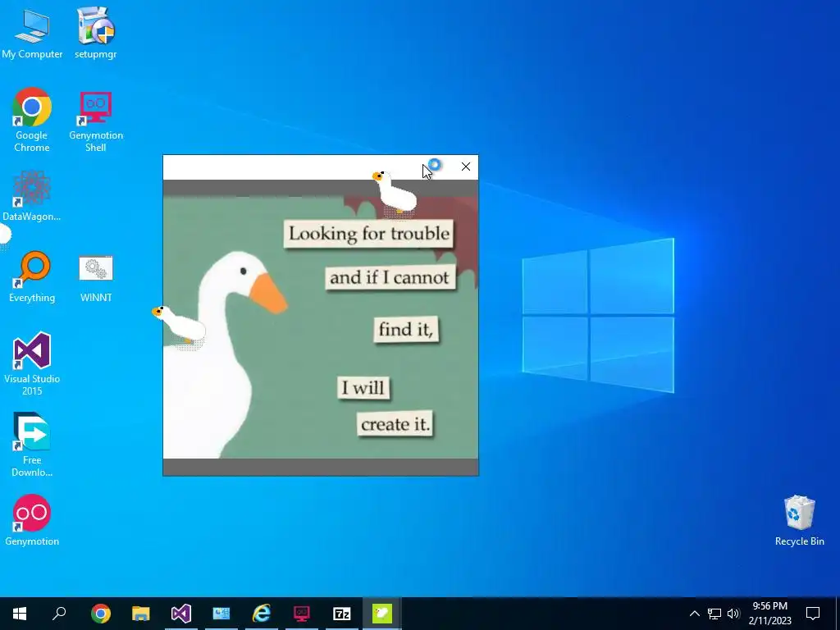This screenshot has width=840, height=630.
Task: Launch setupmgr from the desktop
Action: click(95, 33)
